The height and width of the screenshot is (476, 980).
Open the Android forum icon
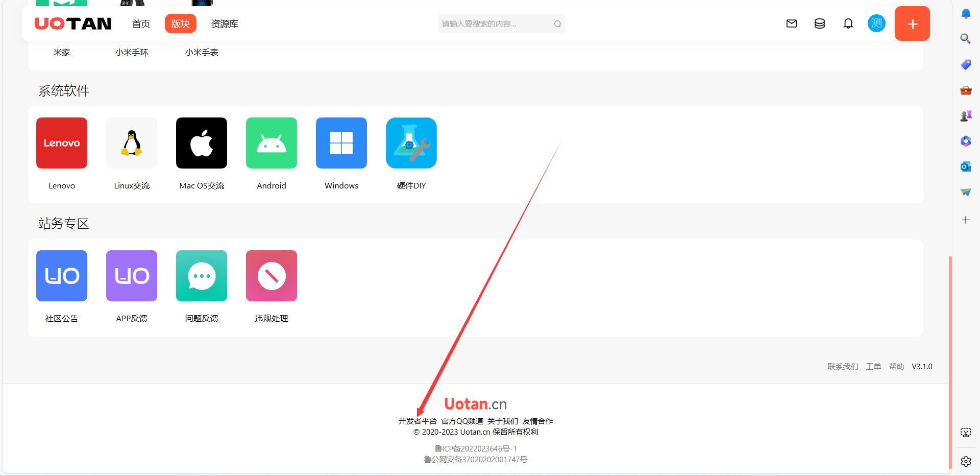pyautogui.click(x=272, y=143)
